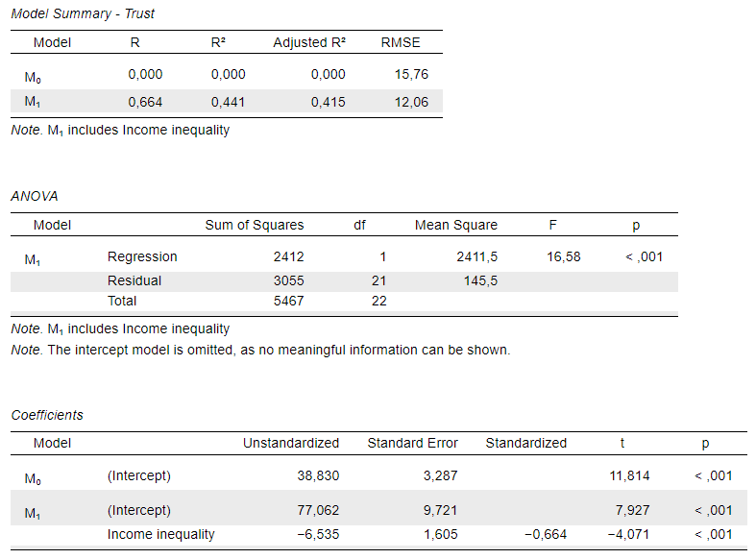Click the Income inequality coefficient row label
Viewport: 756px width, 559px height.
tap(161, 534)
